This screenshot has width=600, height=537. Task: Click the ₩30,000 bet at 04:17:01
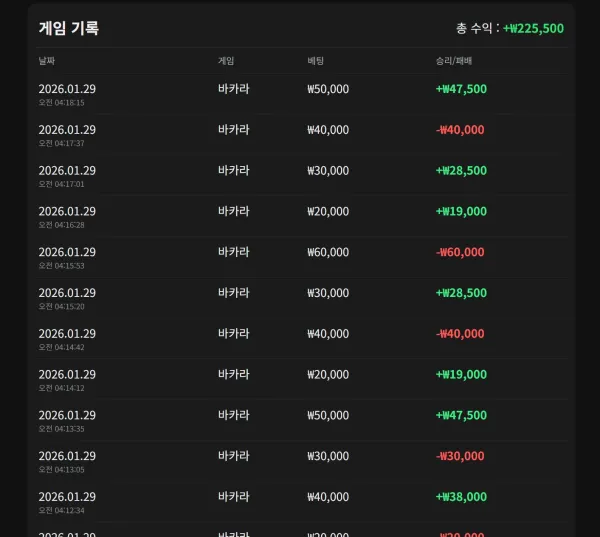[x=328, y=171]
